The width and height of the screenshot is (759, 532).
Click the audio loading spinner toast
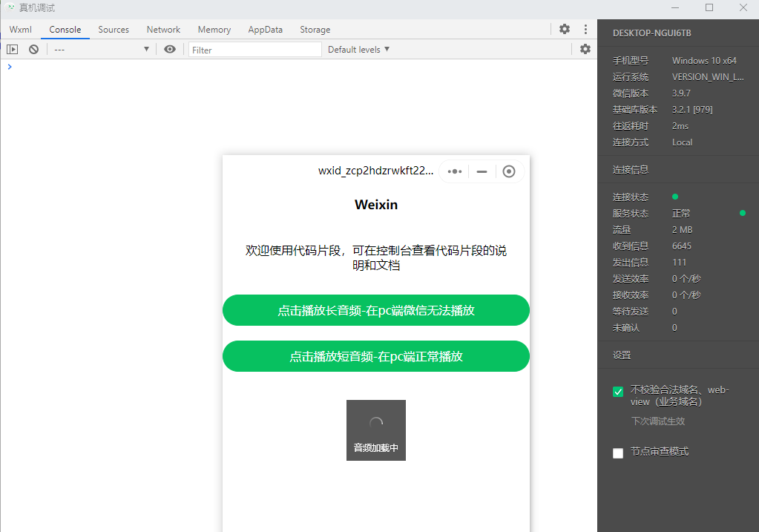coord(376,430)
